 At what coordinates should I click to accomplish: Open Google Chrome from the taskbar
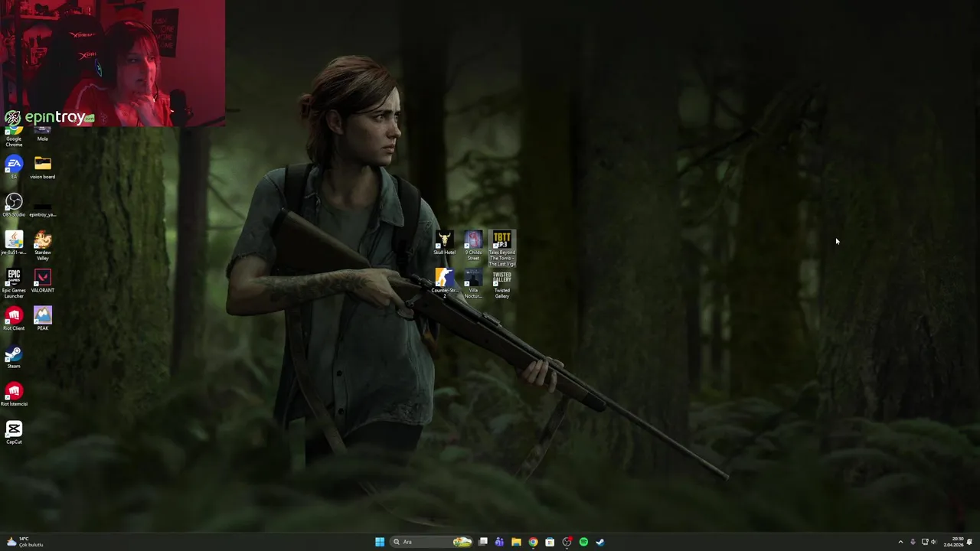pyautogui.click(x=533, y=542)
